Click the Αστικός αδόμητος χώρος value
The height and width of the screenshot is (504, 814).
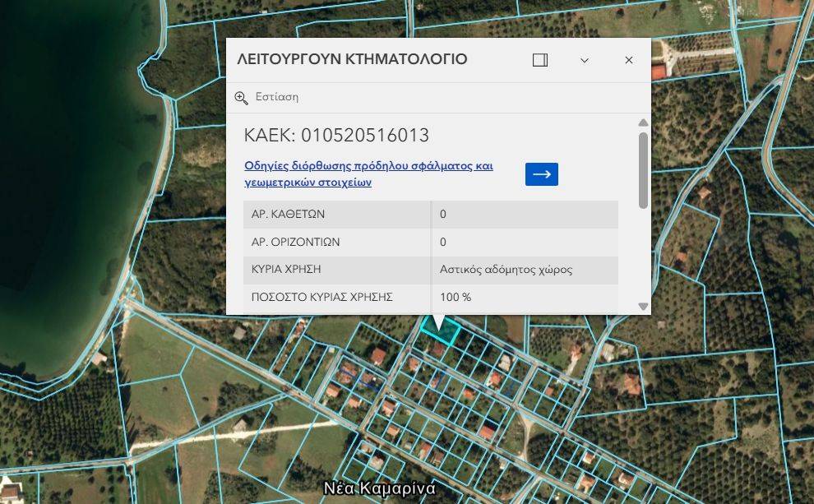pyautogui.click(x=506, y=270)
